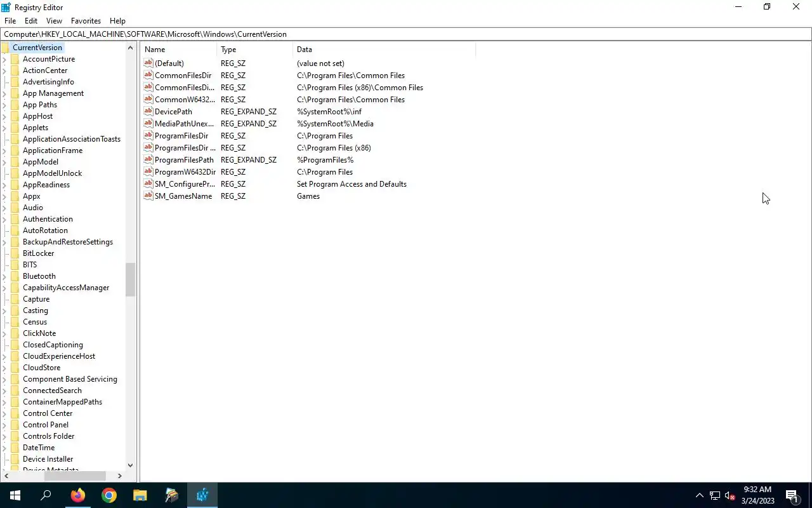
Task: Open File Explorer from the taskbar
Action: pos(140,495)
